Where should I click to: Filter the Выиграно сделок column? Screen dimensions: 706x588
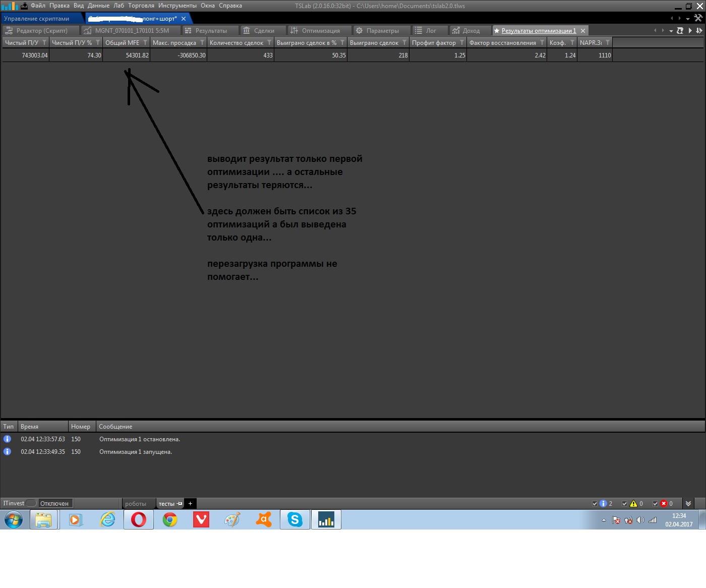404,43
